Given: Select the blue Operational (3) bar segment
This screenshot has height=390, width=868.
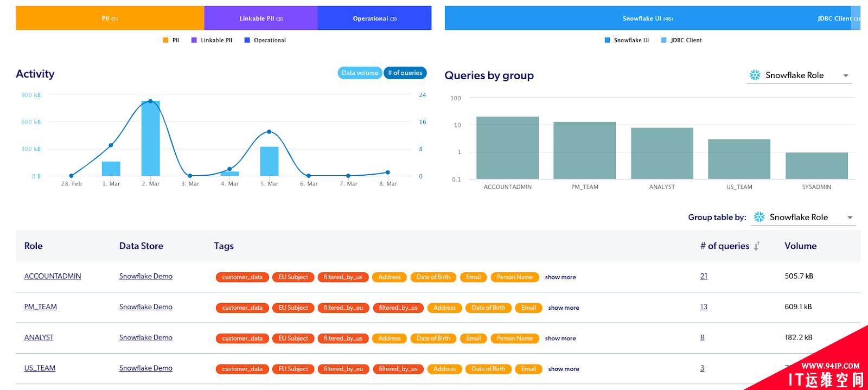Looking at the screenshot, I should click(x=374, y=18).
